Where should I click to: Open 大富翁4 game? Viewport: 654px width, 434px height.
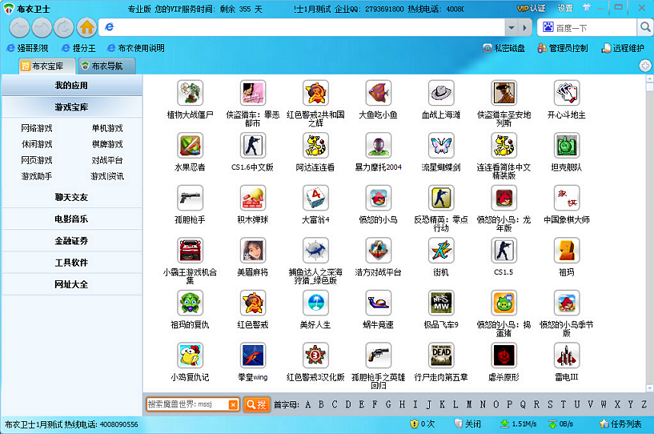315,198
